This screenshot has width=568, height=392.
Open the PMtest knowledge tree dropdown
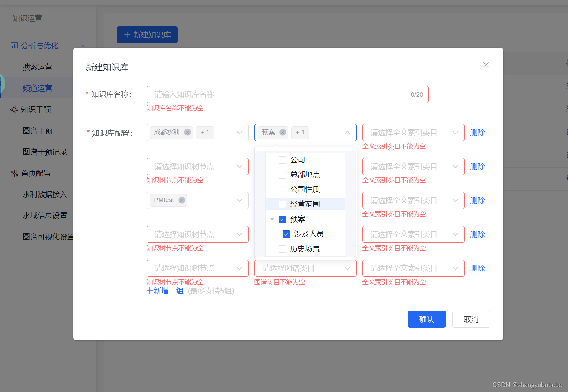(197, 200)
